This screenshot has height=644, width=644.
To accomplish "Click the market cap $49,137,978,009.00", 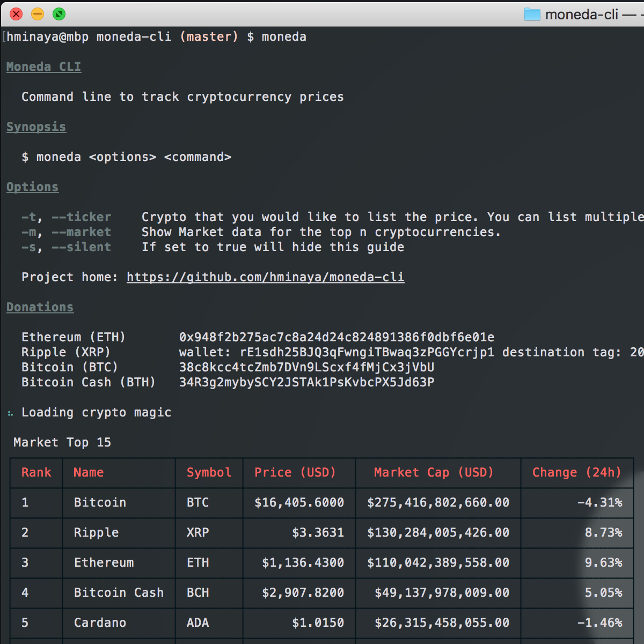I will [x=442, y=592].
